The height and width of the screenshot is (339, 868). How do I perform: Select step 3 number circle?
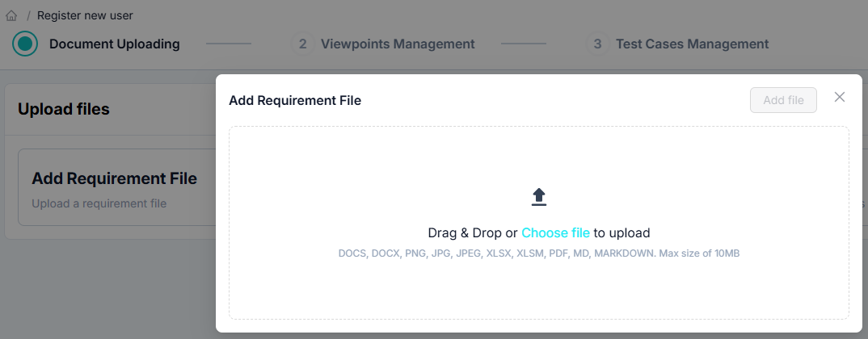[597, 44]
